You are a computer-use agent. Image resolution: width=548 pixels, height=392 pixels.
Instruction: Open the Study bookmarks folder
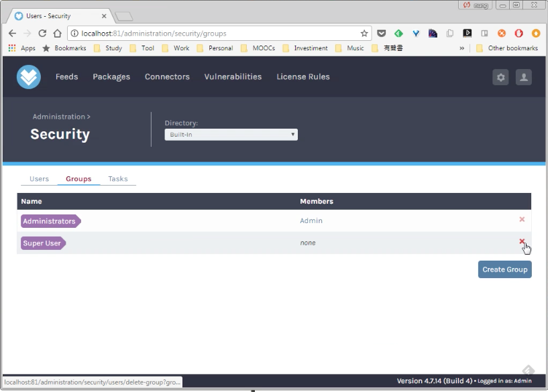click(x=108, y=48)
